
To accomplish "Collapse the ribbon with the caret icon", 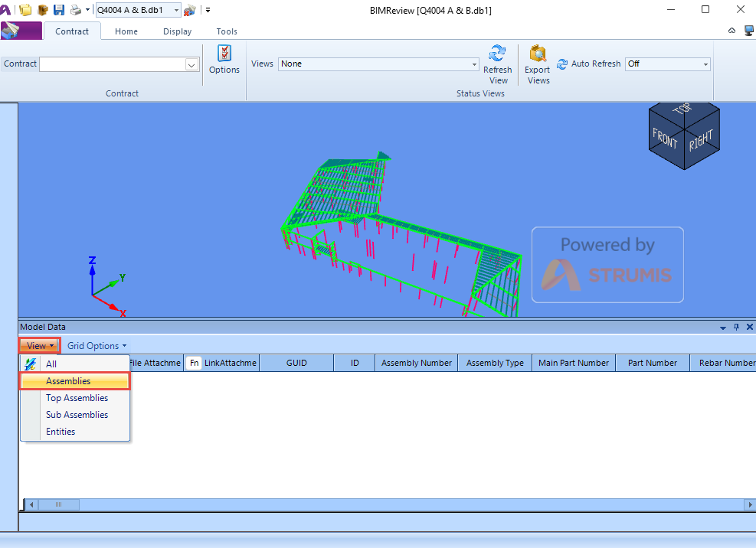I will tap(731, 31).
